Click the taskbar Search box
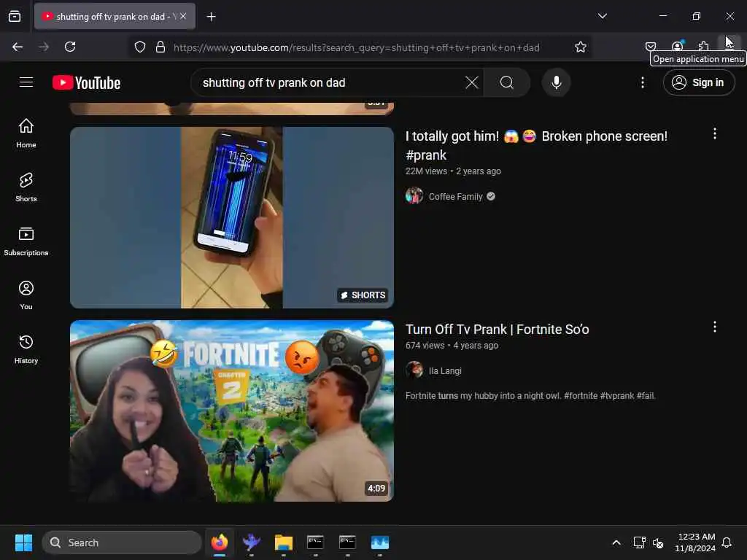Screen dimensions: 747x560 (x=122, y=542)
